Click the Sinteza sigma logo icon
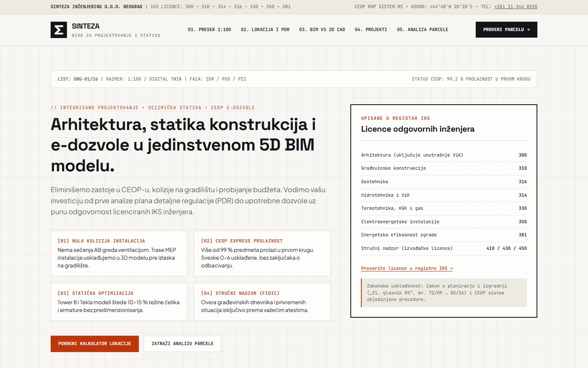Screen dimensions: 588x368 [59, 30]
